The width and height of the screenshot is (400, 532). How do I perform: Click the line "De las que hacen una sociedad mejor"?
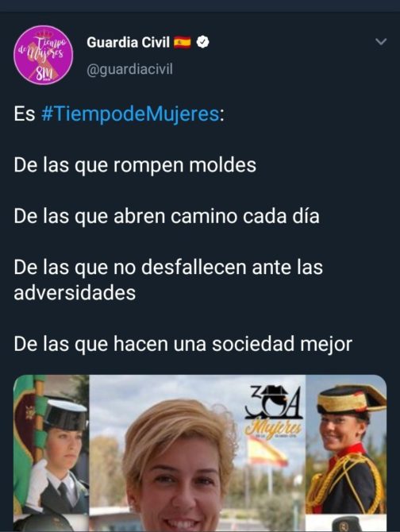pyautogui.click(x=183, y=344)
